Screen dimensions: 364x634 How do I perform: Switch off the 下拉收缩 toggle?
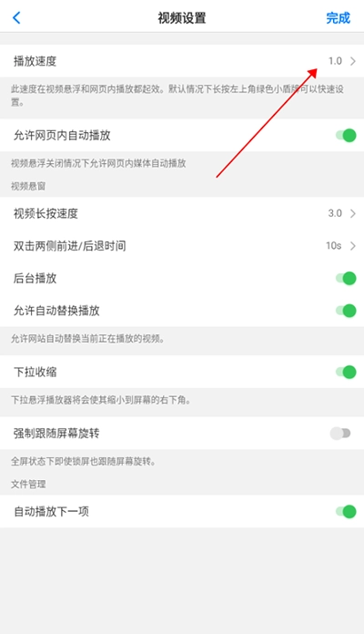click(346, 372)
